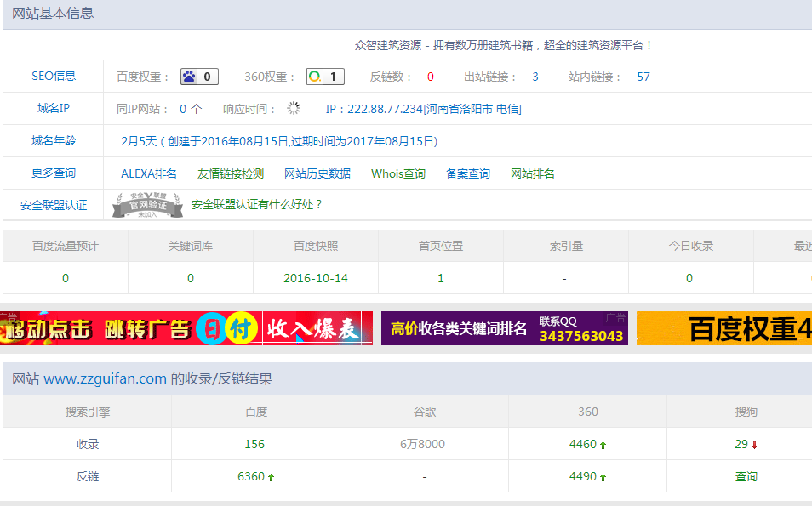Click the 谷歌 收录 value 6万8000
Image resolution: width=812 pixels, height=506 pixels.
click(x=422, y=444)
